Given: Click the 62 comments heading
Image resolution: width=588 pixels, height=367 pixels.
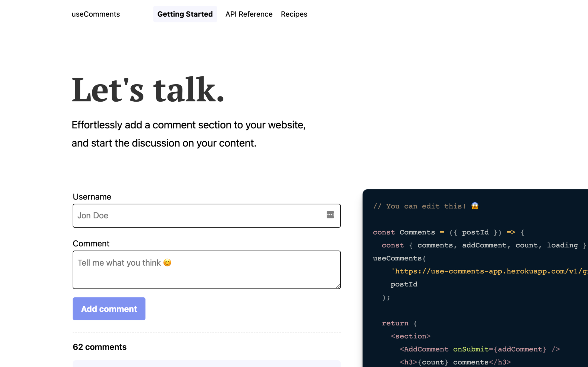Looking at the screenshot, I should pyautogui.click(x=100, y=347).
